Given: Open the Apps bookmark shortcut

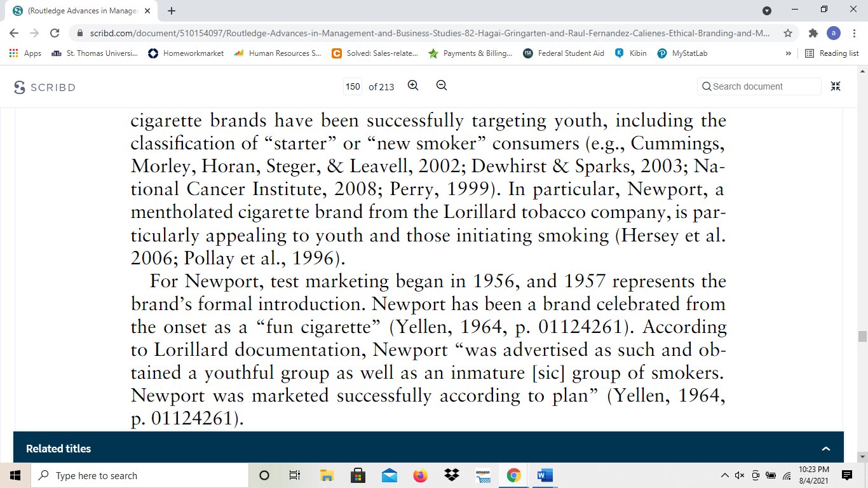Looking at the screenshot, I should click(x=25, y=53).
